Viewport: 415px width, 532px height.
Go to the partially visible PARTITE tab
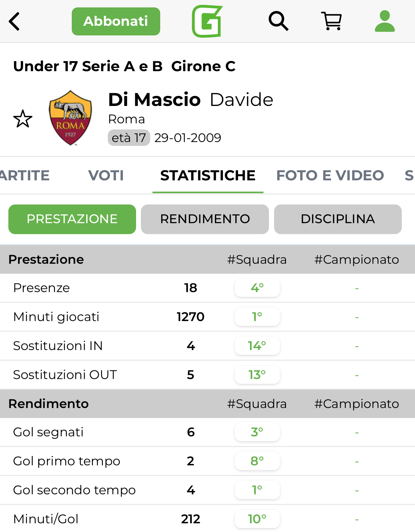pos(24,176)
